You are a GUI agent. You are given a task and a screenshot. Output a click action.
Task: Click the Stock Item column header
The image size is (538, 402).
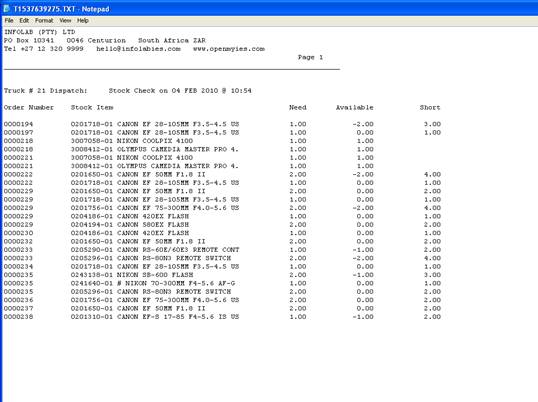pos(92,107)
